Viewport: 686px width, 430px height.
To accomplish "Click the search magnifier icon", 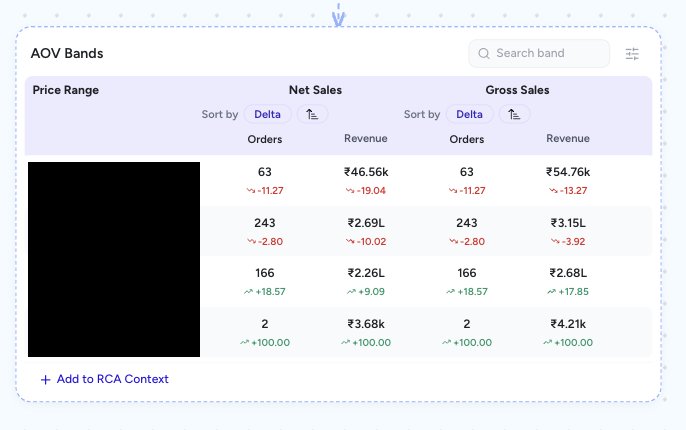I will (484, 53).
